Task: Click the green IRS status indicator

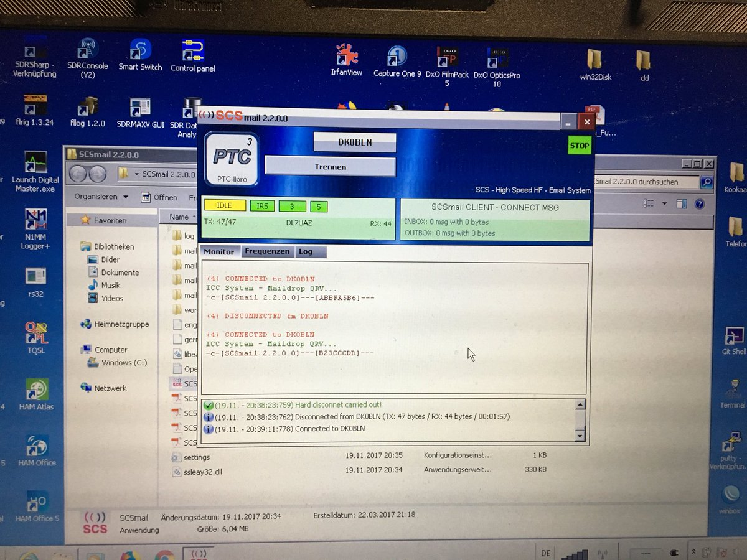Action: tap(262, 206)
